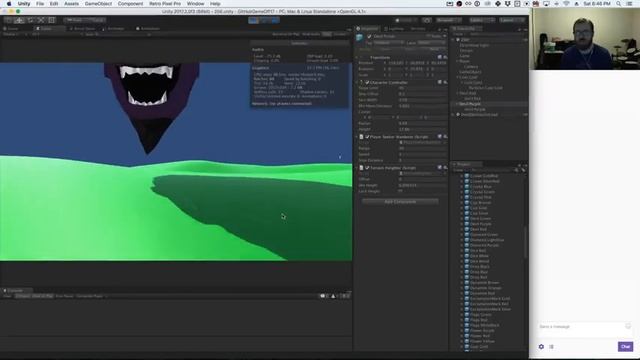This screenshot has height=360, width=640.
Task: Toggle Console Clear on Play
Action: click(43, 296)
